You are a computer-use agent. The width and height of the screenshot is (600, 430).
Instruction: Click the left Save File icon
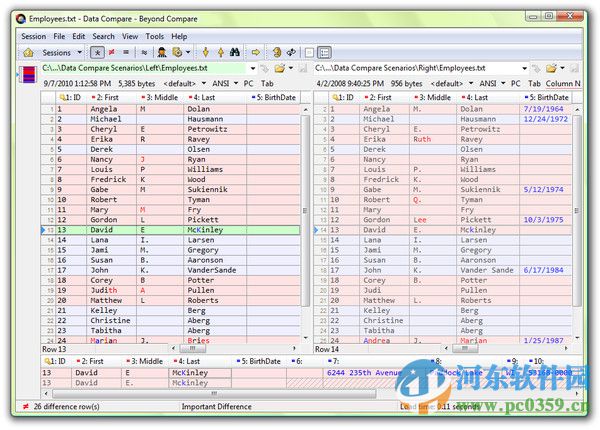(303, 68)
